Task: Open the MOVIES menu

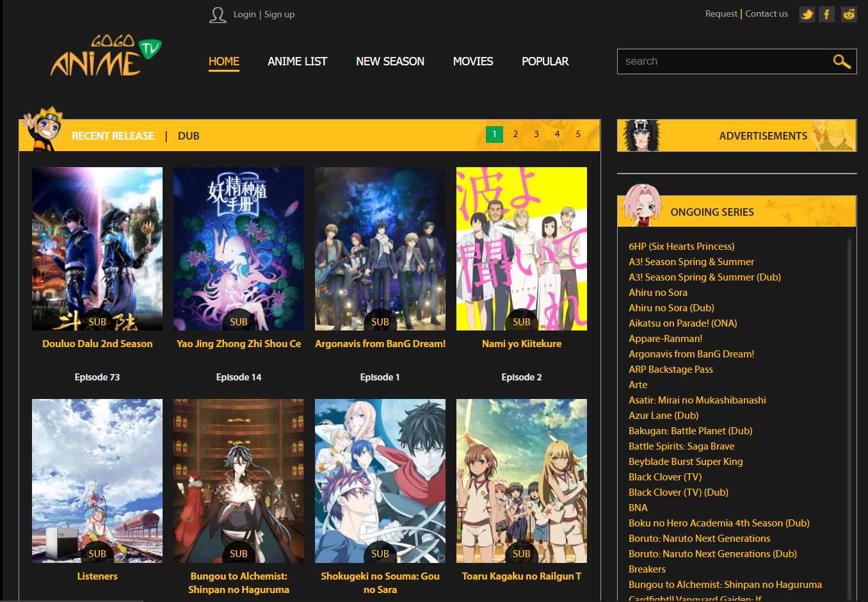Action: (473, 61)
